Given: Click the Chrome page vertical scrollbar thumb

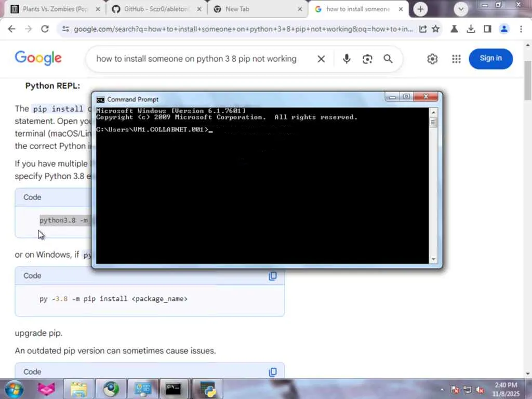Looking at the screenshot, I should [528, 81].
